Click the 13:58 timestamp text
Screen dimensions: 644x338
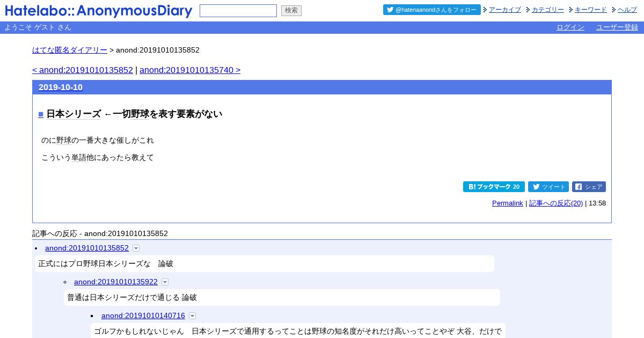point(597,203)
